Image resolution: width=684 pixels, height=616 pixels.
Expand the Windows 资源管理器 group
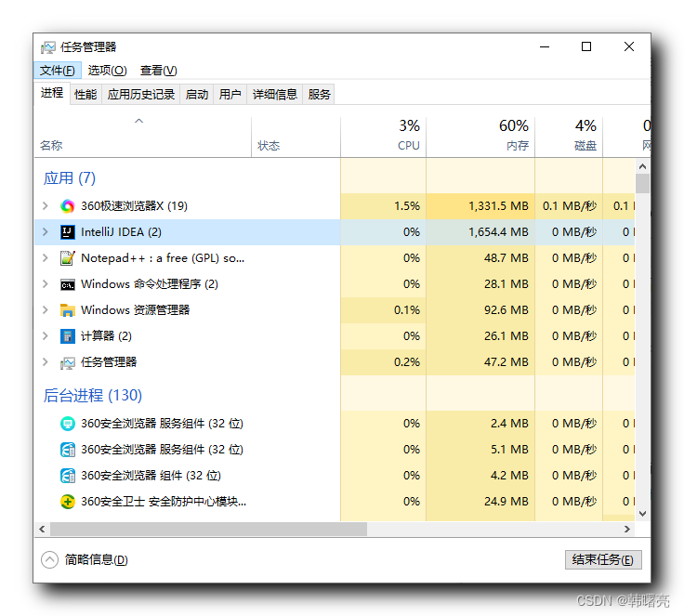point(45,310)
